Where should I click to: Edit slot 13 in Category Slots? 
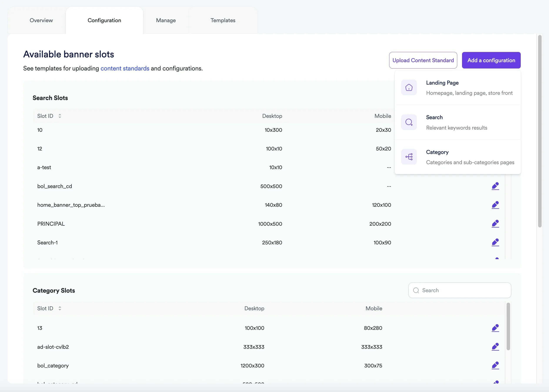tap(496, 328)
